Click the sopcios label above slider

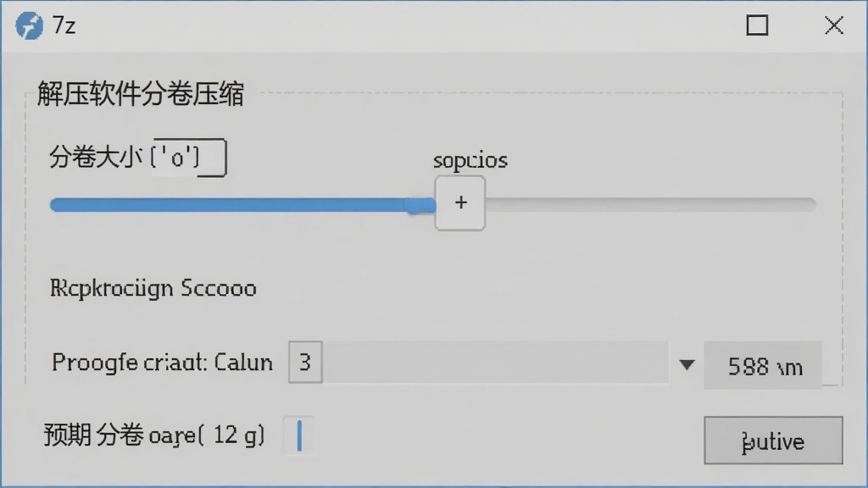point(470,160)
